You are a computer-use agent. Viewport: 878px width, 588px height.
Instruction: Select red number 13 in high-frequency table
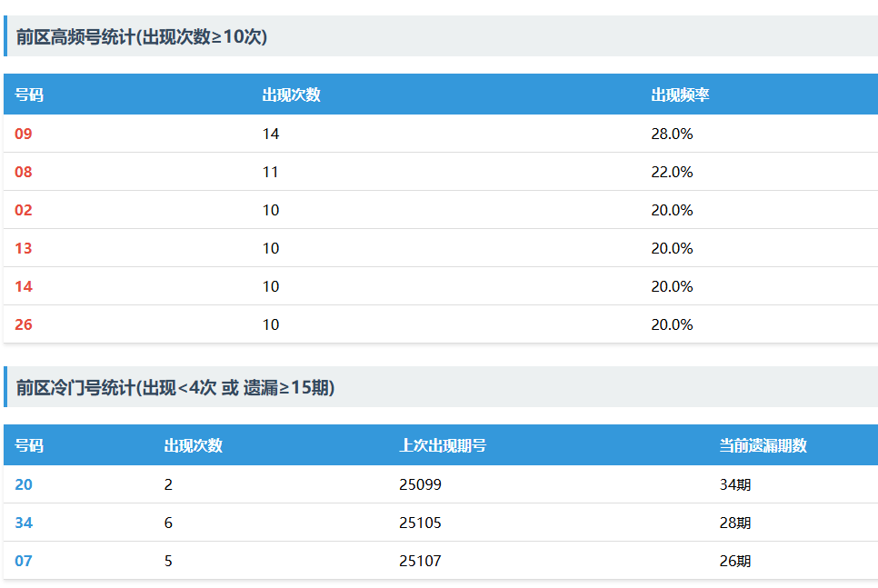24,248
